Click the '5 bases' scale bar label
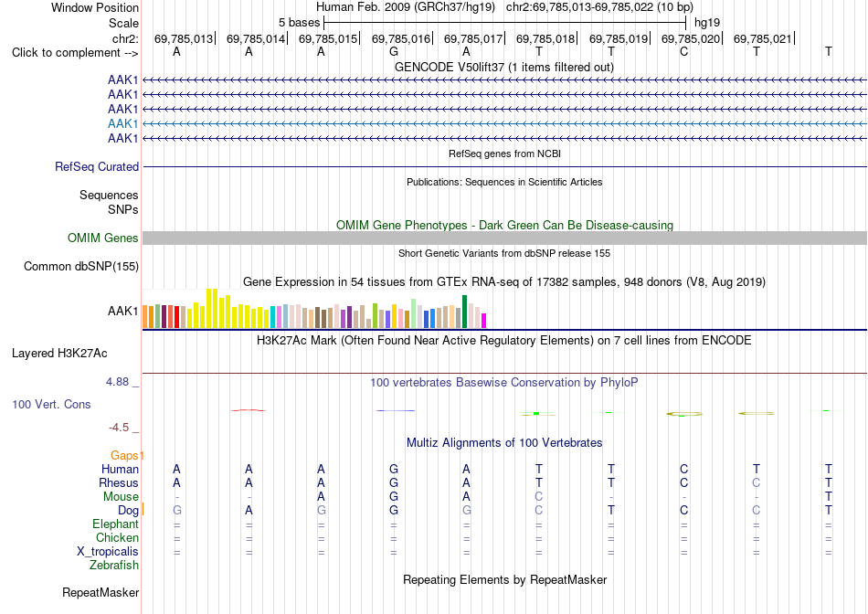The image size is (868, 614). [299, 23]
